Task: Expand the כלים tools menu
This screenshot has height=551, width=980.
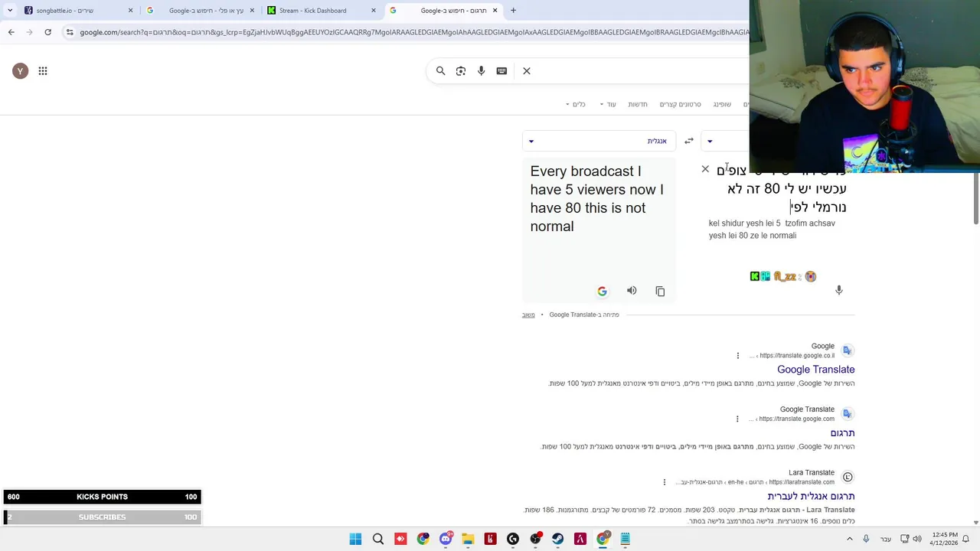Action: coord(576,104)
